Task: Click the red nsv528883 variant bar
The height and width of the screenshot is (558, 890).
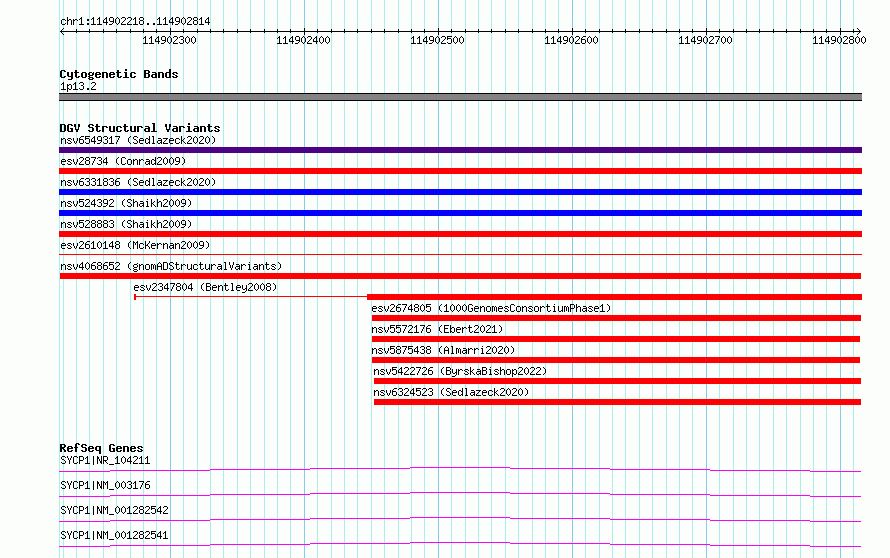Action: 460,234
